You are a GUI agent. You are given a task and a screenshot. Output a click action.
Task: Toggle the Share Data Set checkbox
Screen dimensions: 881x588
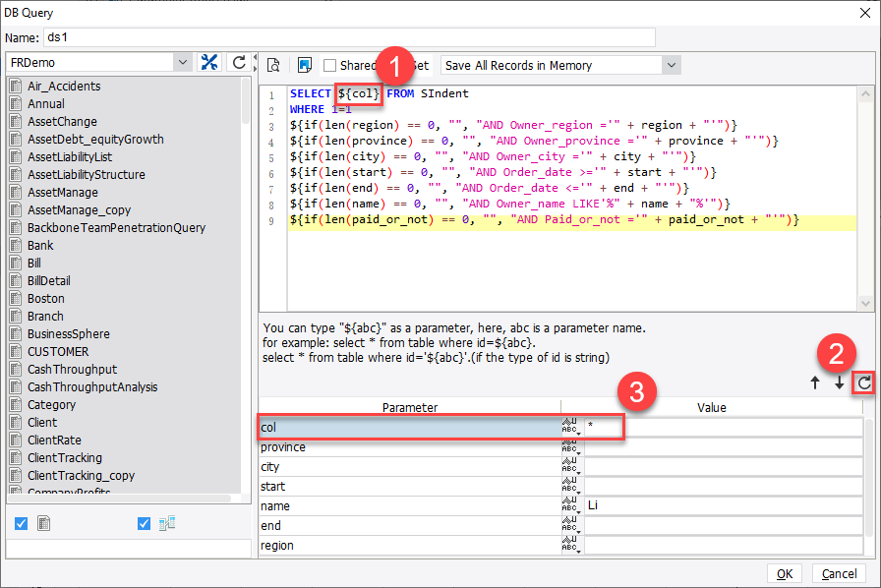coord(330,66)
